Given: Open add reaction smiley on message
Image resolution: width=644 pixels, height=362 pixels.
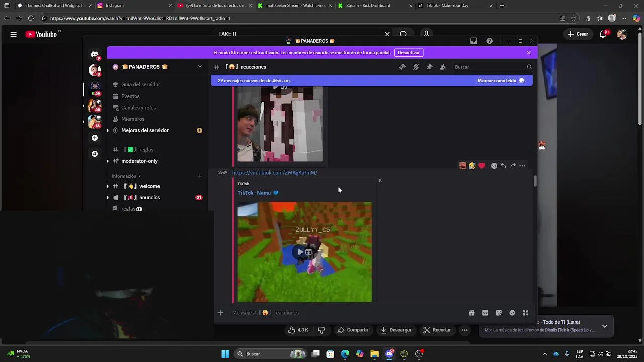Looking at the screenshot, I should click(494, 166).
